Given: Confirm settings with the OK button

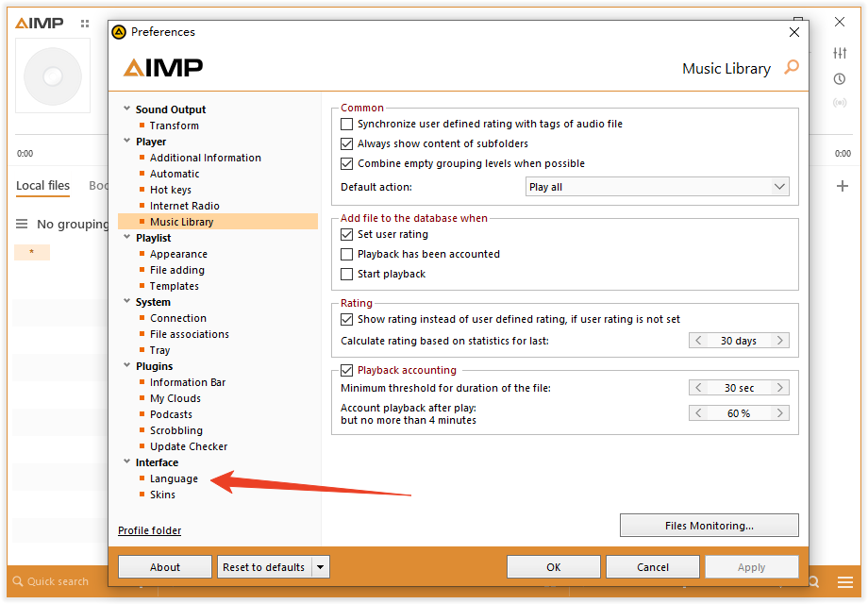Looking at the screenshot, I should pyautogui.click(x=554, y=567).
